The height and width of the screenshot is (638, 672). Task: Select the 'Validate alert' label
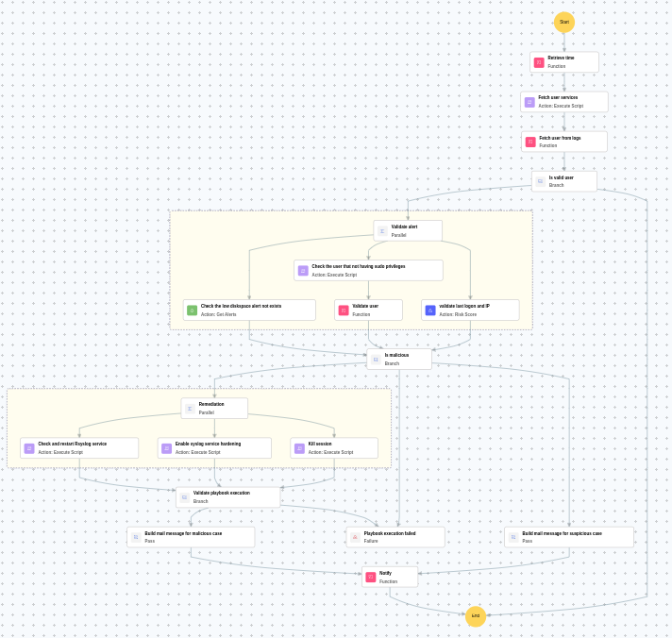point(404,227)
